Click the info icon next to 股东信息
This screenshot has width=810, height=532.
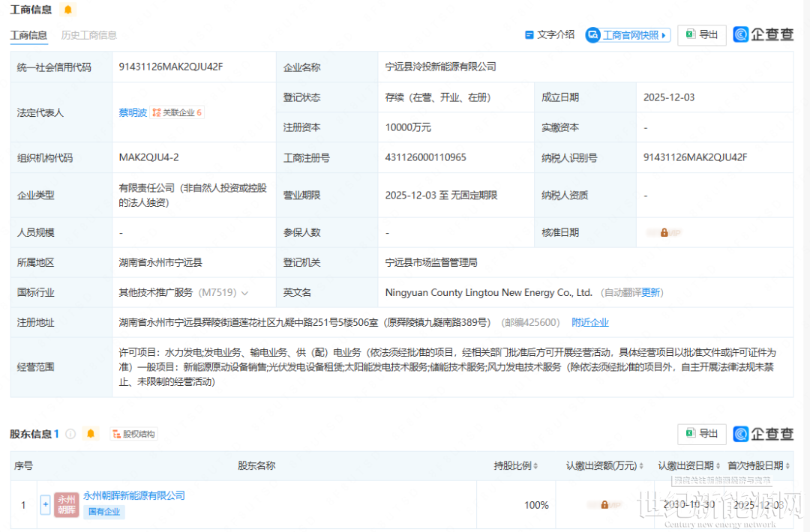click(71, 434)
